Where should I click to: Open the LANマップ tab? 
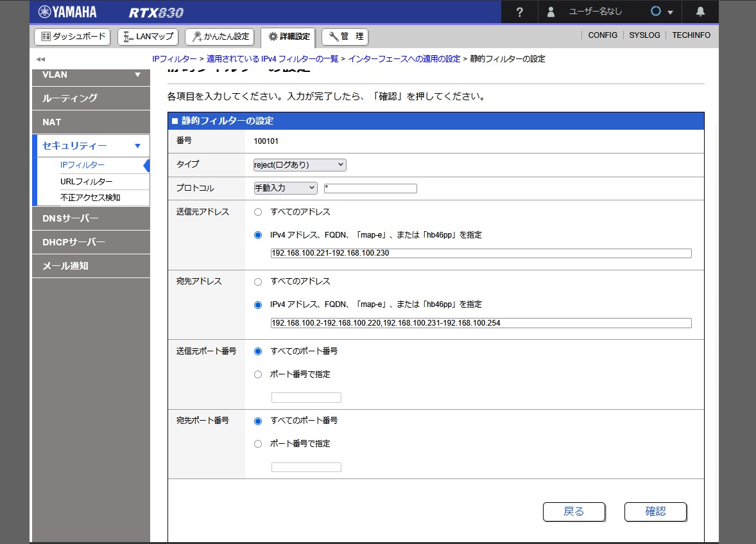pyautogui.click(x=148, y=37)
